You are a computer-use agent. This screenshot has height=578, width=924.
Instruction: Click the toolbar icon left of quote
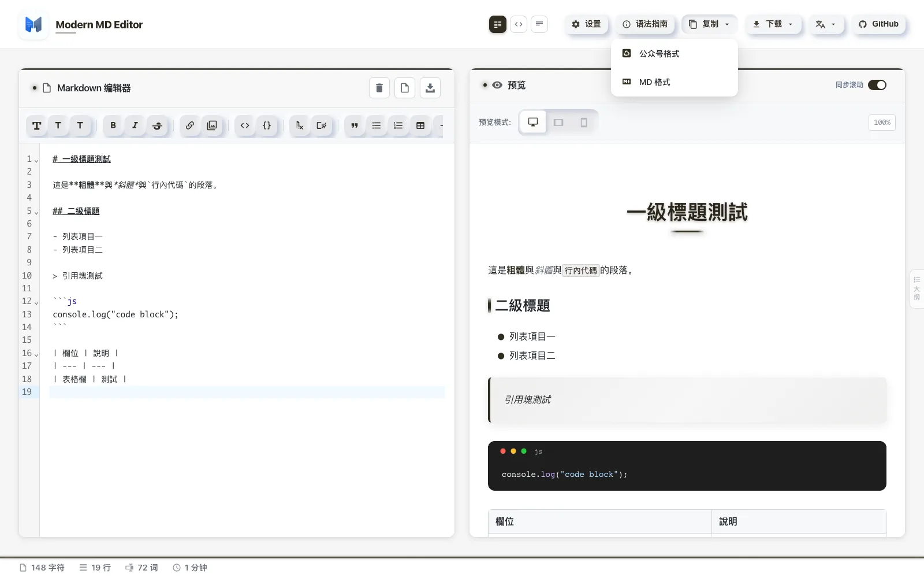pyautogui.click(x=322, y=125)
